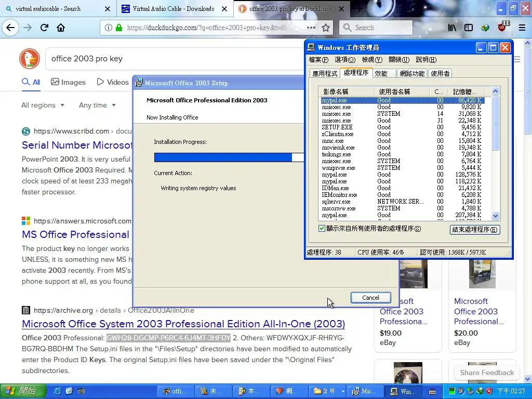Click the DuckDuckGo duck logo
Screen dimensions: 532x399
(30, 59)
